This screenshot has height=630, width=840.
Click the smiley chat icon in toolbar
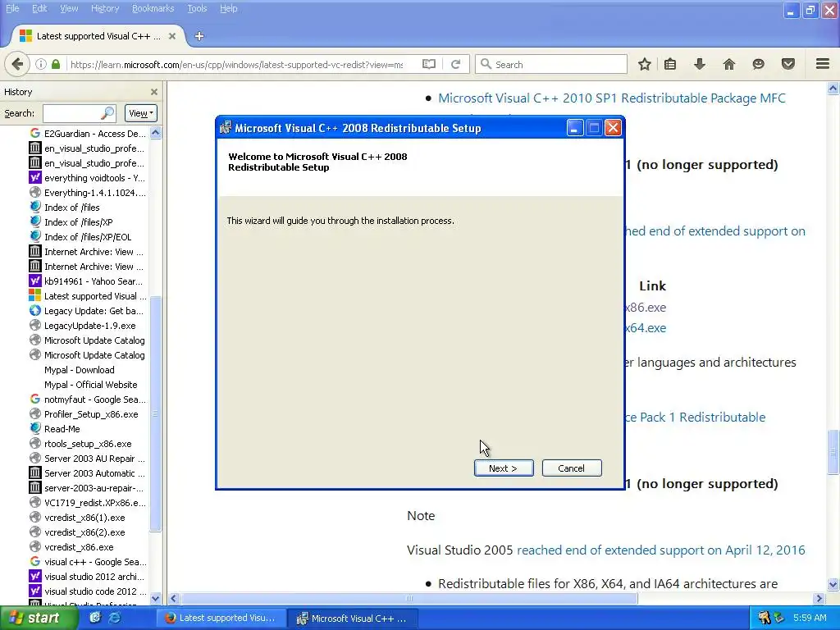[758, 64]
